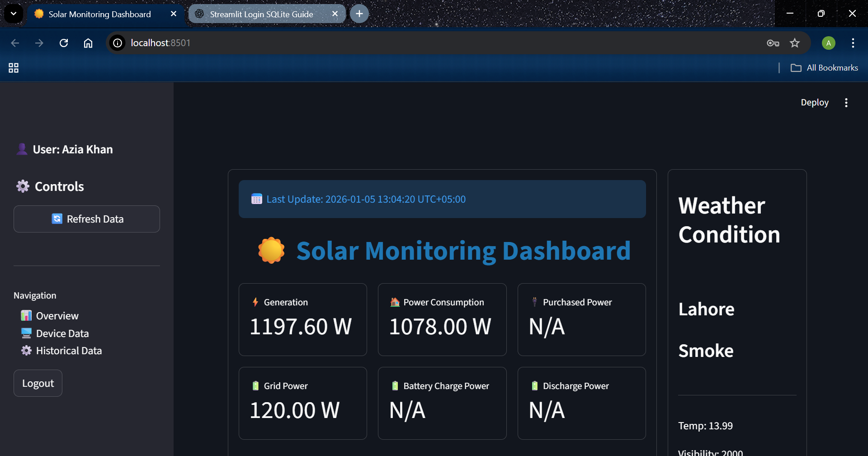This screenshot has height=456, width=868.
Task: Click the Refresh Data button
Action: pyautogui.click(x=87, y=219)
